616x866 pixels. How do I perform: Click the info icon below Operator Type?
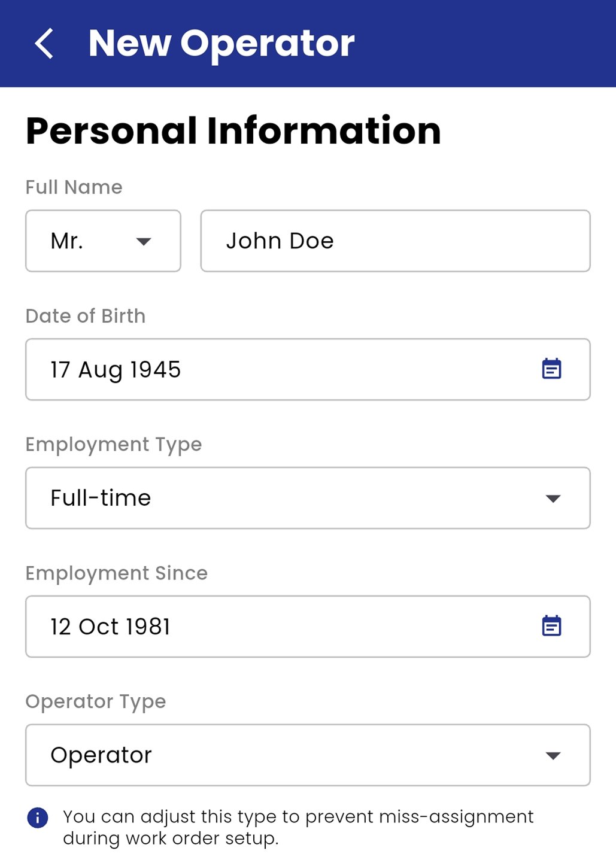click(38, 817)
